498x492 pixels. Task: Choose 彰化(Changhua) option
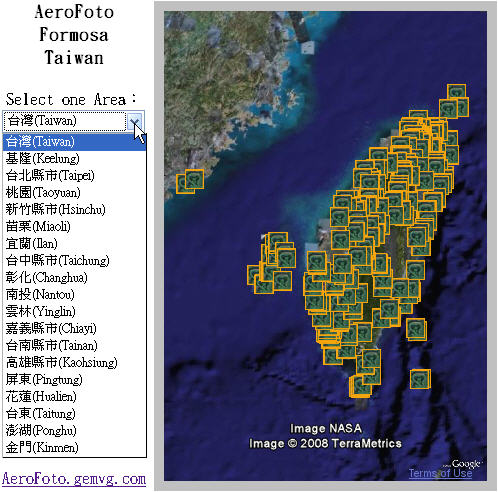pyautogui.click(x=74, y=278)
